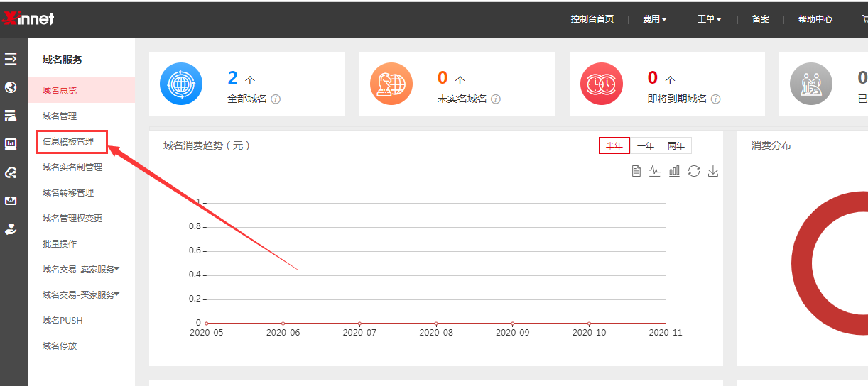Collapse the sidebar with the menu toggle icon

tap(11, 59)
